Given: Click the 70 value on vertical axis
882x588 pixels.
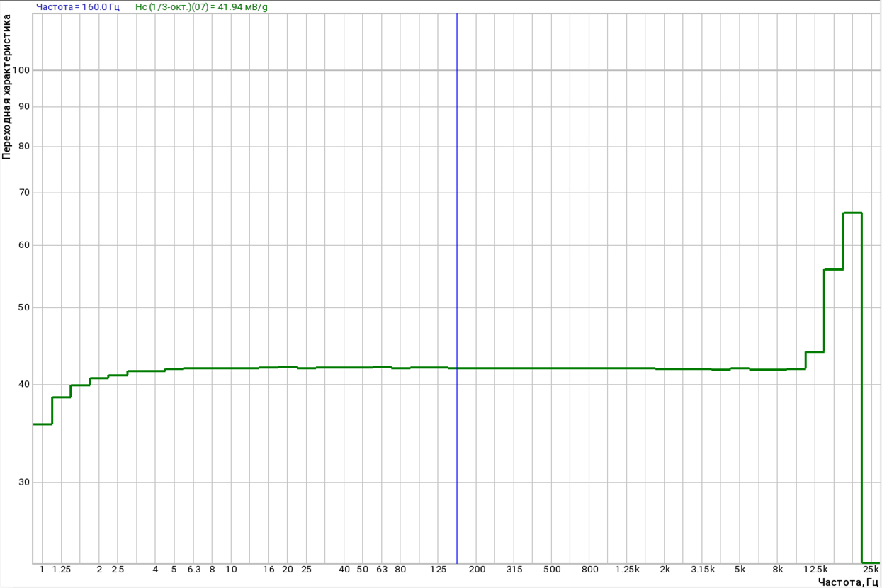Looking at the screenshot, I should pos(24,193).
